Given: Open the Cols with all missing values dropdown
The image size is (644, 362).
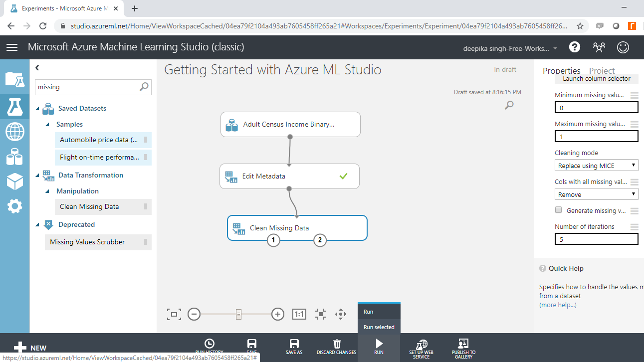Looking at the screenshot, I should click(x=596, y=194).
